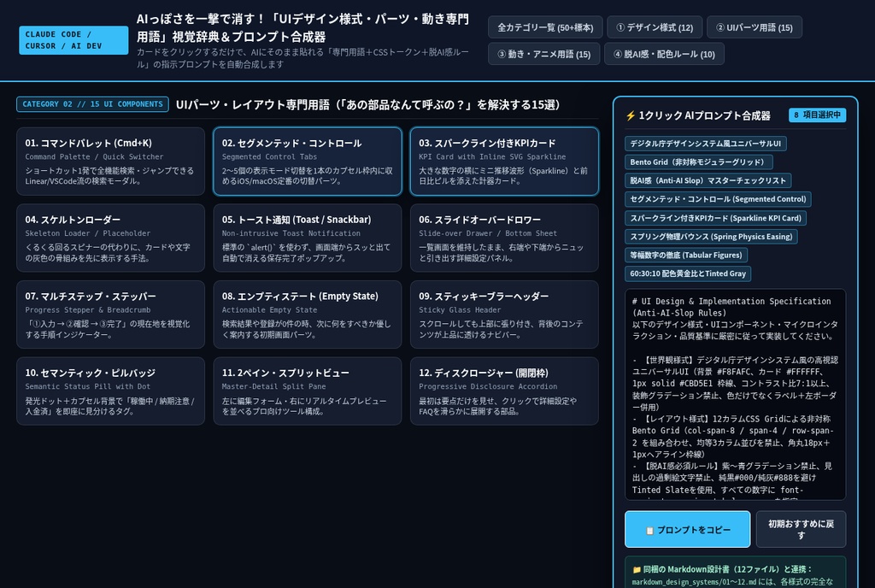Deselect card 03. スパークライン付きKPIカード
Image resolution: width=875 pixels, height=588 pixels.
[504, 162]
